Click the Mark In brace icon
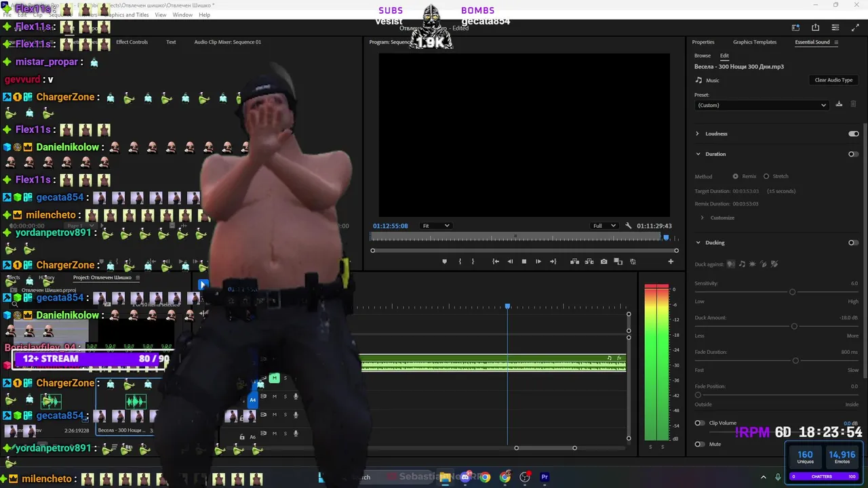The width and height of the screenshot is (868, 488). [460, 262]
